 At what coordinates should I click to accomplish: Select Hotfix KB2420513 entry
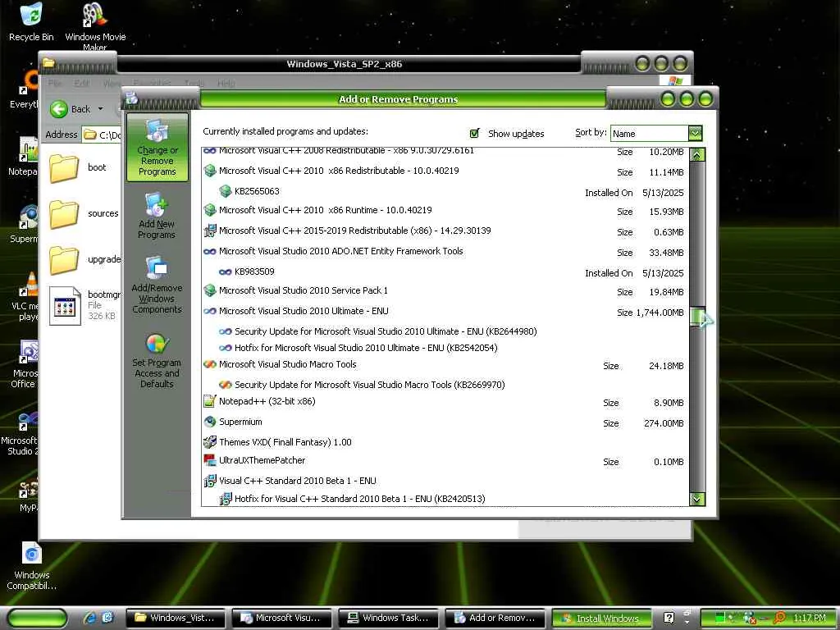pos(360,499)
